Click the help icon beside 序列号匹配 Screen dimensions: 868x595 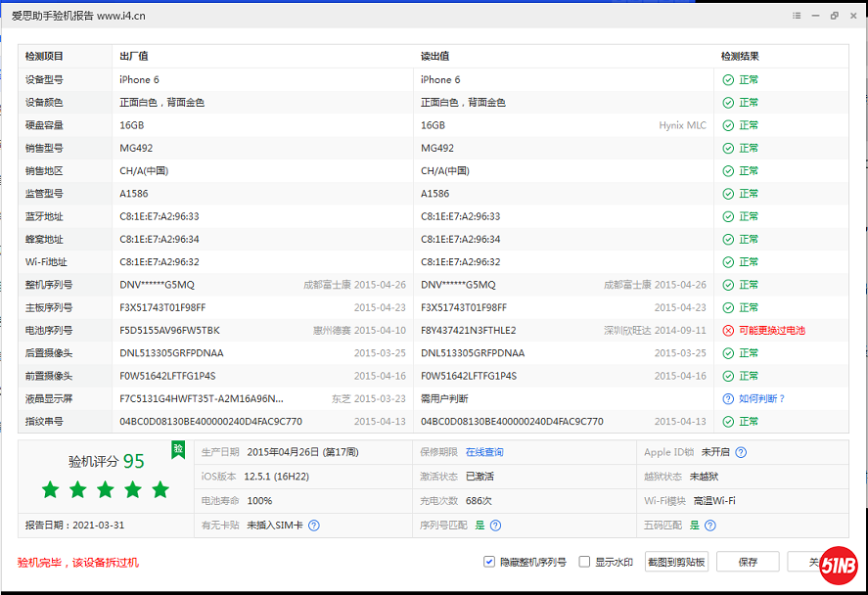(495, 526)
